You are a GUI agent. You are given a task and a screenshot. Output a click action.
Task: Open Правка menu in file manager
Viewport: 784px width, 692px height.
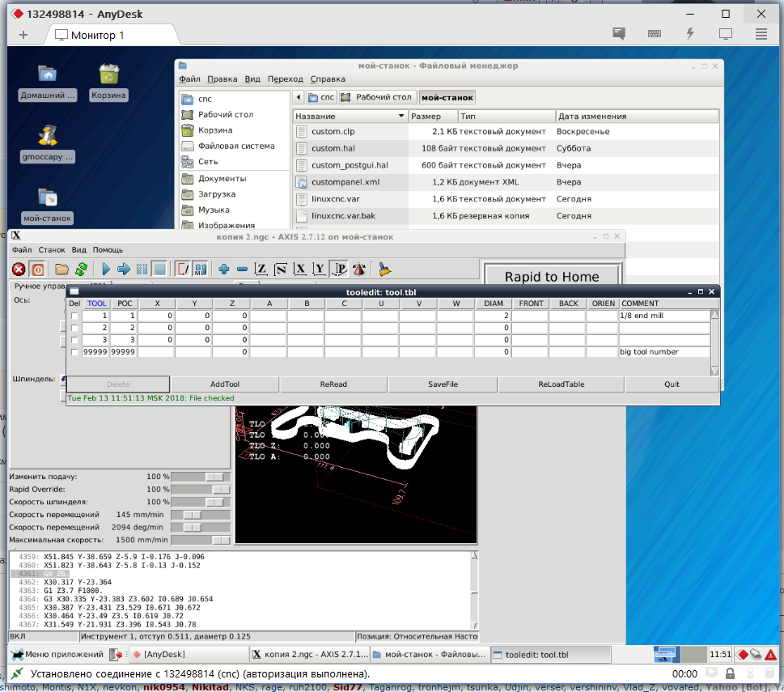click(x=222, y=79)
